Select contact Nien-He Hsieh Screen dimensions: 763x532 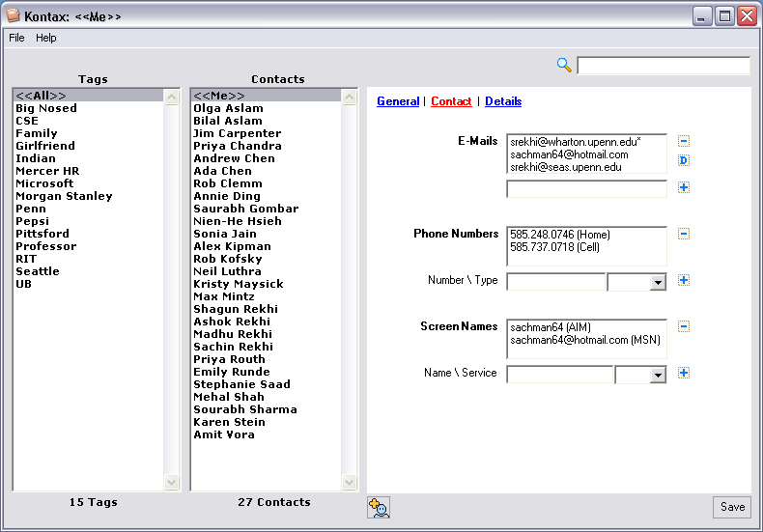tap(267, 221)
